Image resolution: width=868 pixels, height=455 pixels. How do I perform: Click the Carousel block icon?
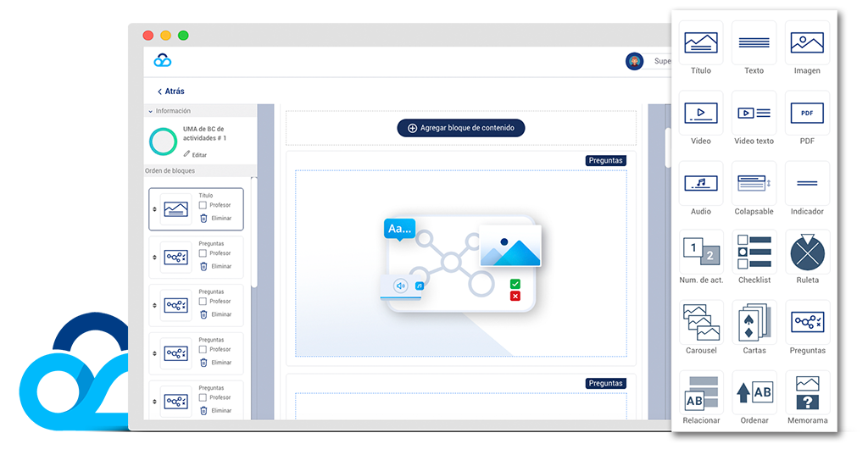pos(700,323)
